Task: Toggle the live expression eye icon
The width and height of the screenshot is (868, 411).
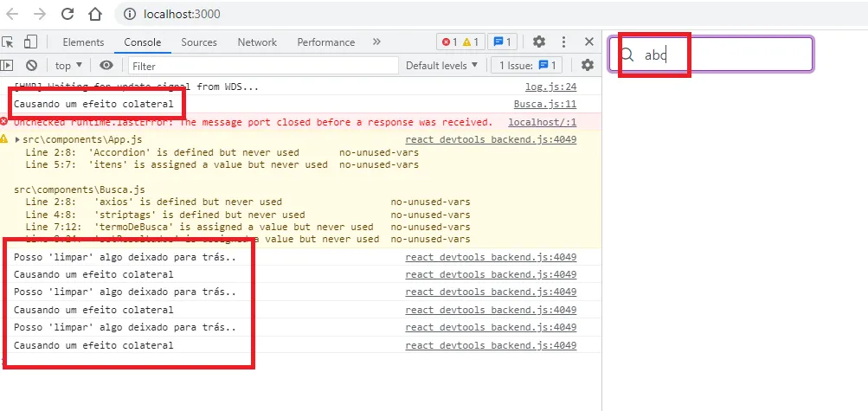Action: [106, 65]
